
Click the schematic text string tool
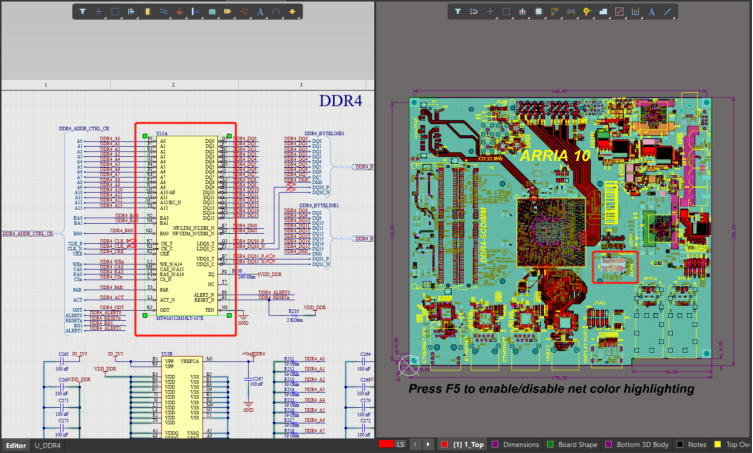[260, 12]
